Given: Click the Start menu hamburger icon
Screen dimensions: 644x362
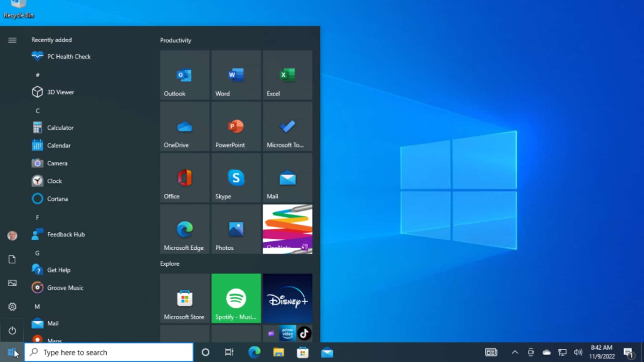Looking at the screenshot, I should coord(12,40).
